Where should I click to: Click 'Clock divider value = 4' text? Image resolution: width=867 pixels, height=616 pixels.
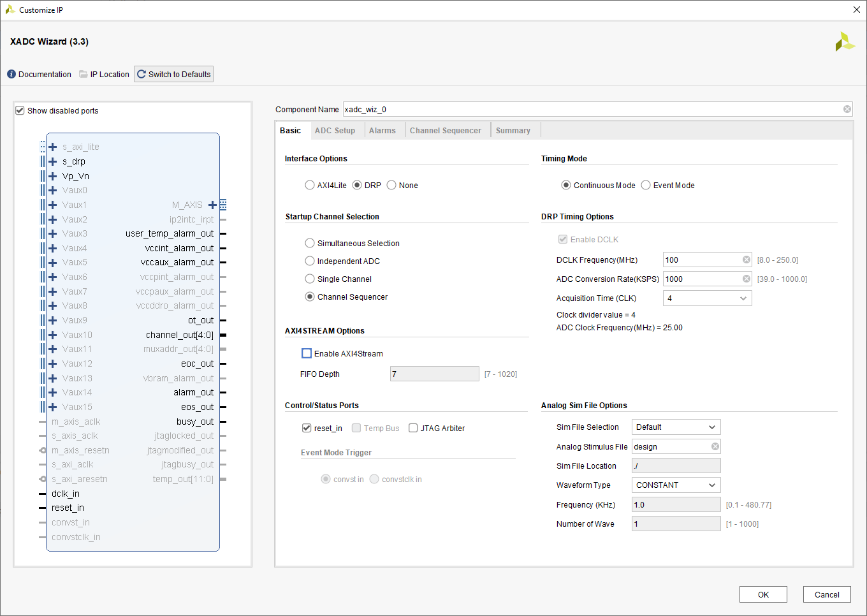[x=595, y=315]
